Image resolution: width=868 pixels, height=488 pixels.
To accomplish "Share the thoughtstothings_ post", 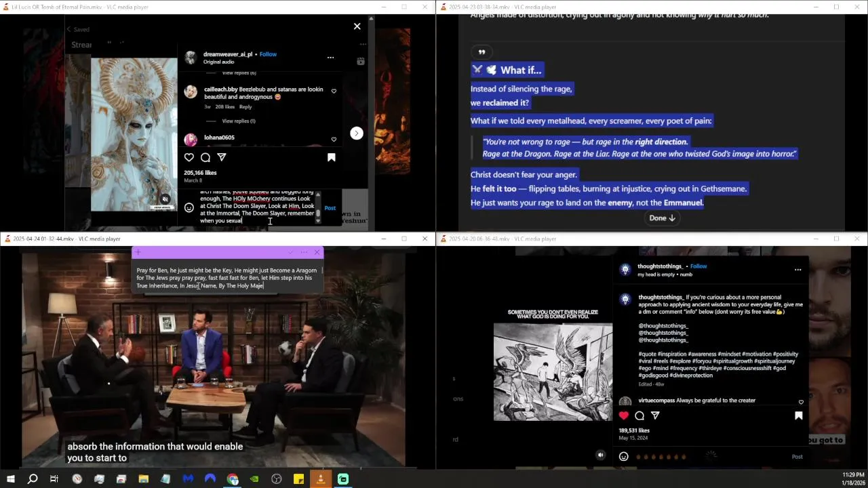I will tap(655, 415).
